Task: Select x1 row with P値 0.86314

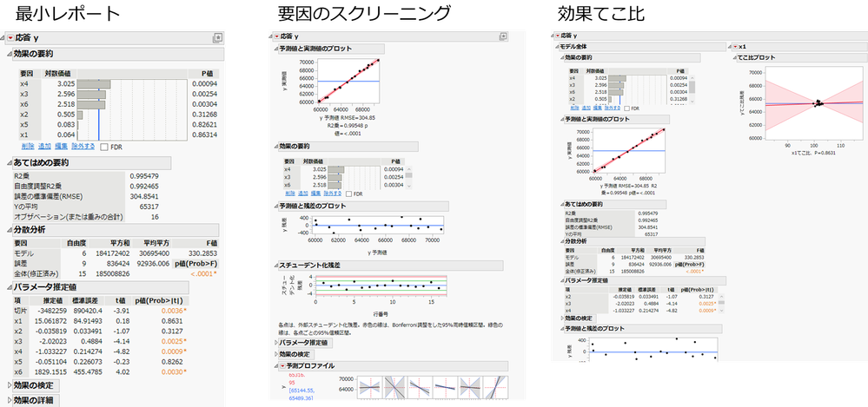Action: point(120,135)
